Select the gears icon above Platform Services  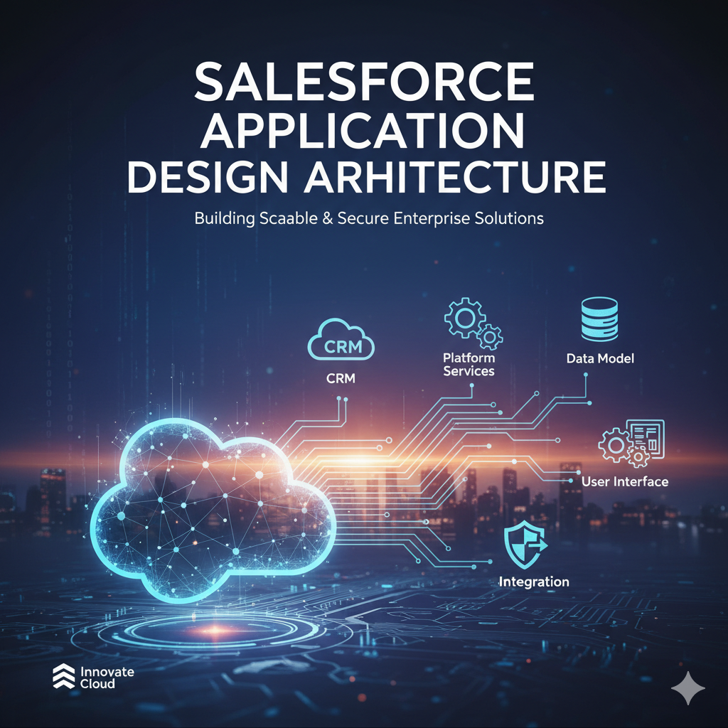point(472,323)
